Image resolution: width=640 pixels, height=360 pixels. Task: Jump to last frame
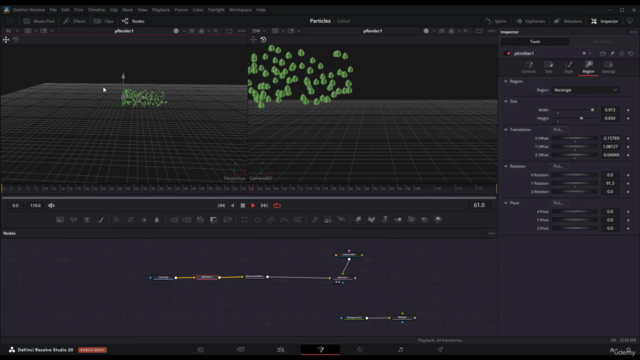[264, 206]
